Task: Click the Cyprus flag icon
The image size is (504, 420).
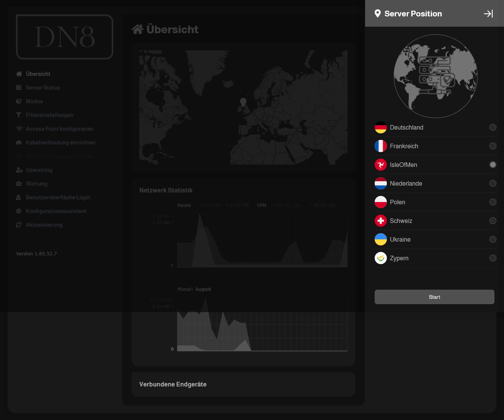Action: 380,258
